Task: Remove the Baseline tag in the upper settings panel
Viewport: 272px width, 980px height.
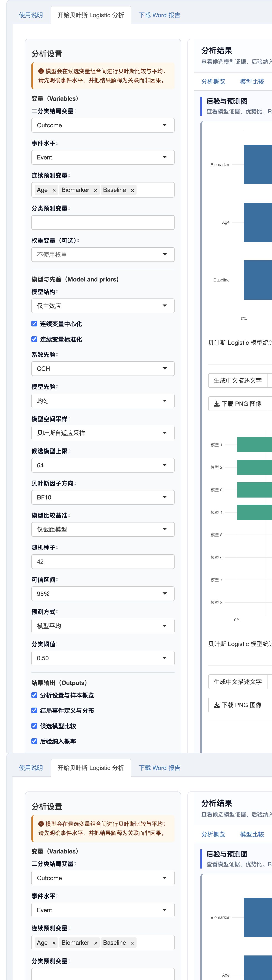Action: tap(133, 190)
